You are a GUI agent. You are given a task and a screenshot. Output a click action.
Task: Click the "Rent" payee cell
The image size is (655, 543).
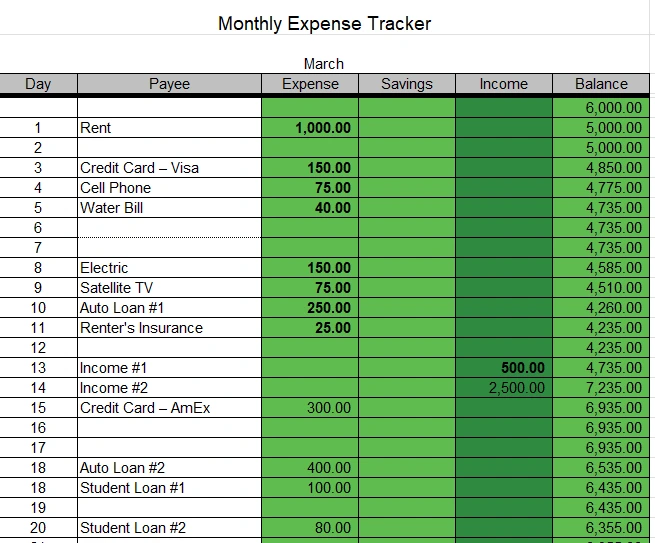pyautogui.click(x=170, y=128)
